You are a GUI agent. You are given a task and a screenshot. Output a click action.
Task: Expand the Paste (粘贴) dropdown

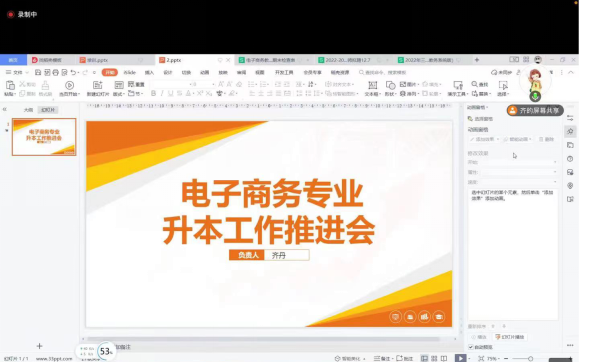click(10, 94)
